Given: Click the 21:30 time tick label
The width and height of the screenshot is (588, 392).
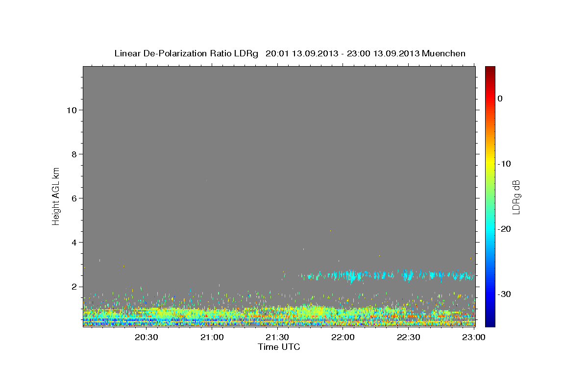Looking at the screenshot, I should [x=278, y=337].
